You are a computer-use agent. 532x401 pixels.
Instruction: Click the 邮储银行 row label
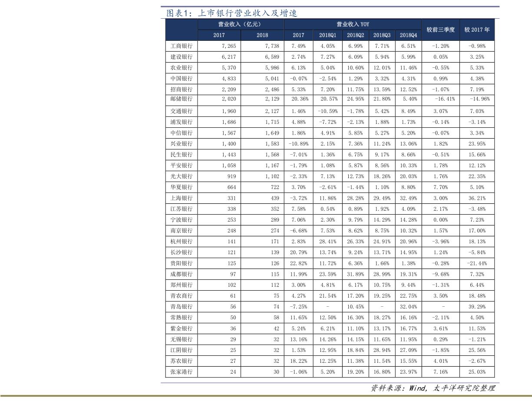182,99
